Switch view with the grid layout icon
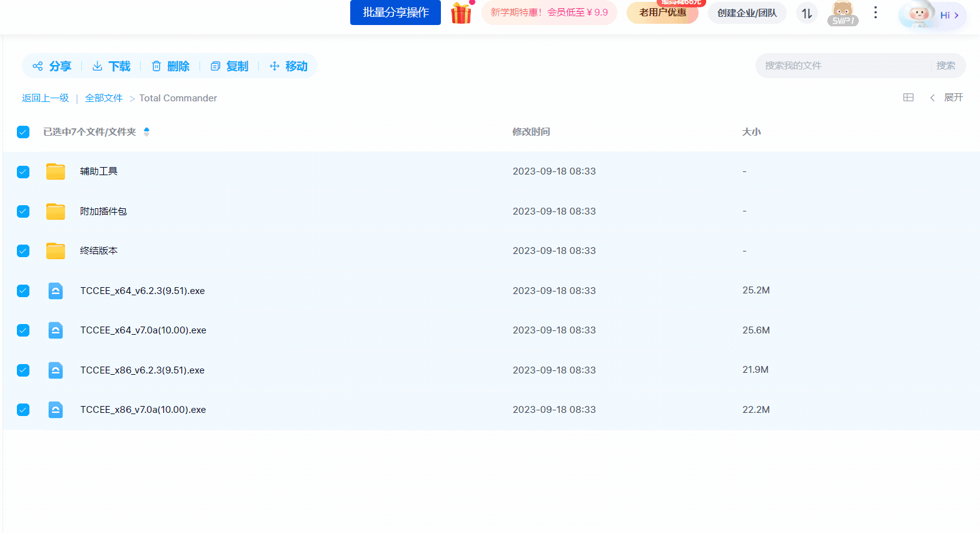980x533 pixels. [908, 98]
